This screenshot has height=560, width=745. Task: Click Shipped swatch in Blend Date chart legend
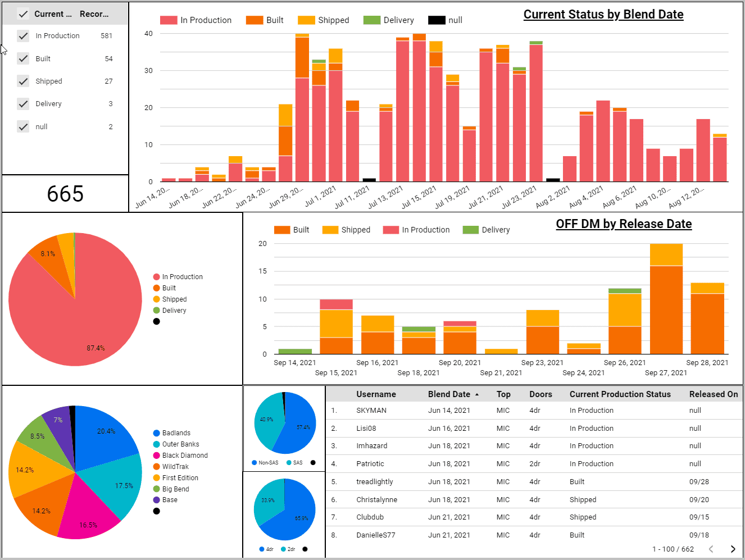point(306,20)
